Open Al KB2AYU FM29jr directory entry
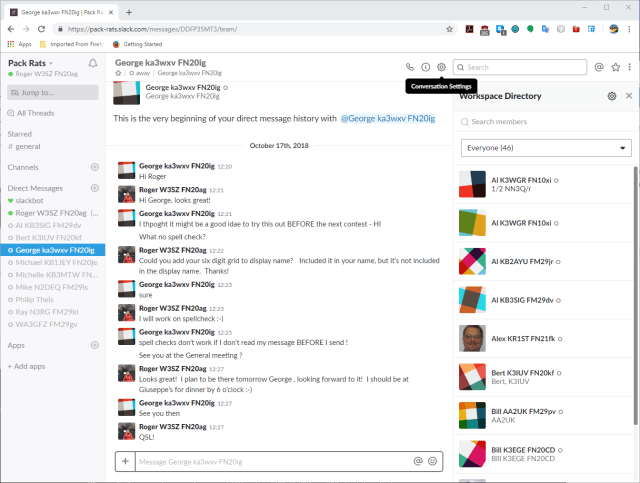 point(543,261)
